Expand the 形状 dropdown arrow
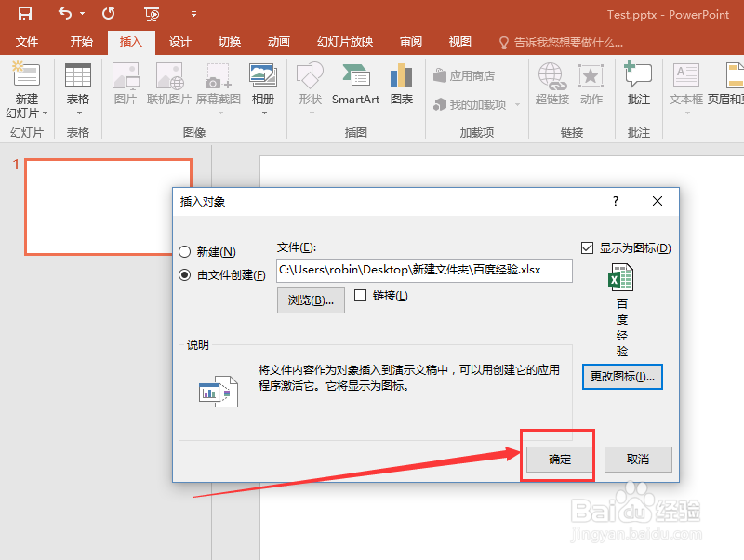 [312, 113]
